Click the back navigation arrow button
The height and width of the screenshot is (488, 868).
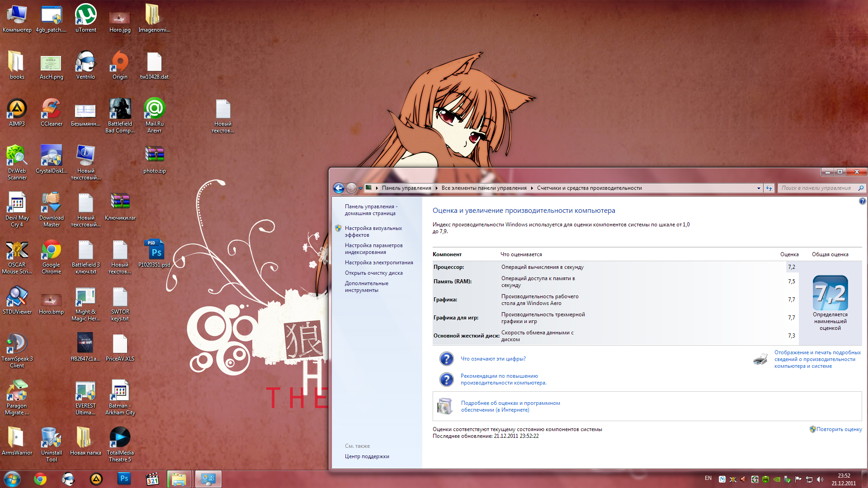(339, 188)
